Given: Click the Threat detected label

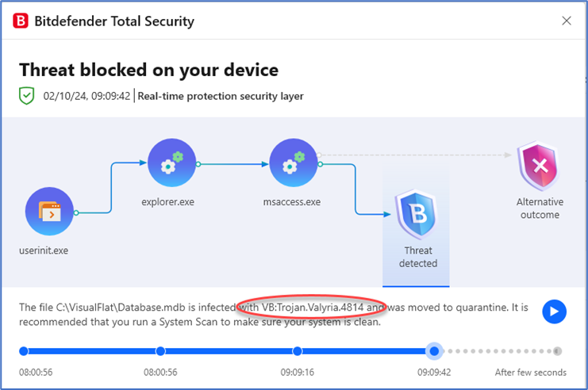Looking at the screenshot, I should click(x=418, y=257).
